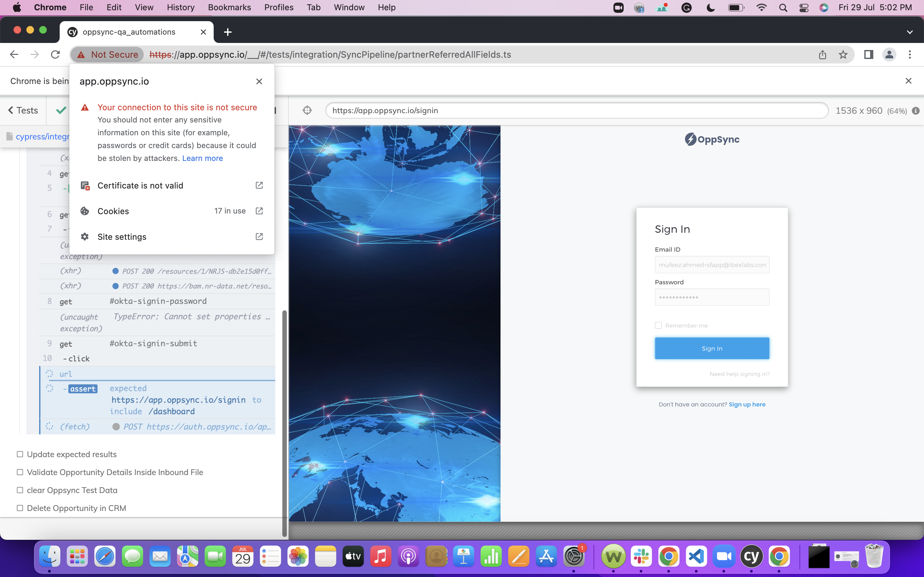Click the Chrome share page icon
The height and width of the screenshot is (577, 924).
(x=822, y=54)
